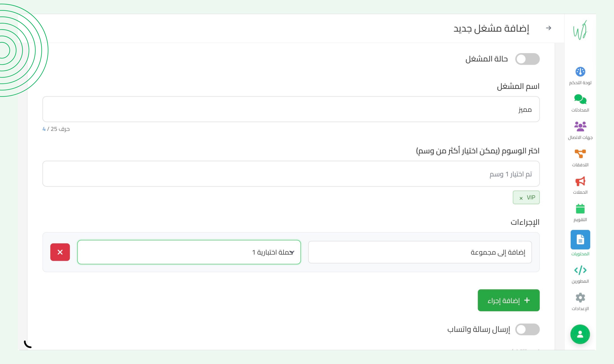Open the calendar (التقويم) icon
Image resolution: width=614 pixels, height=364 pixels.
point(580,209)
